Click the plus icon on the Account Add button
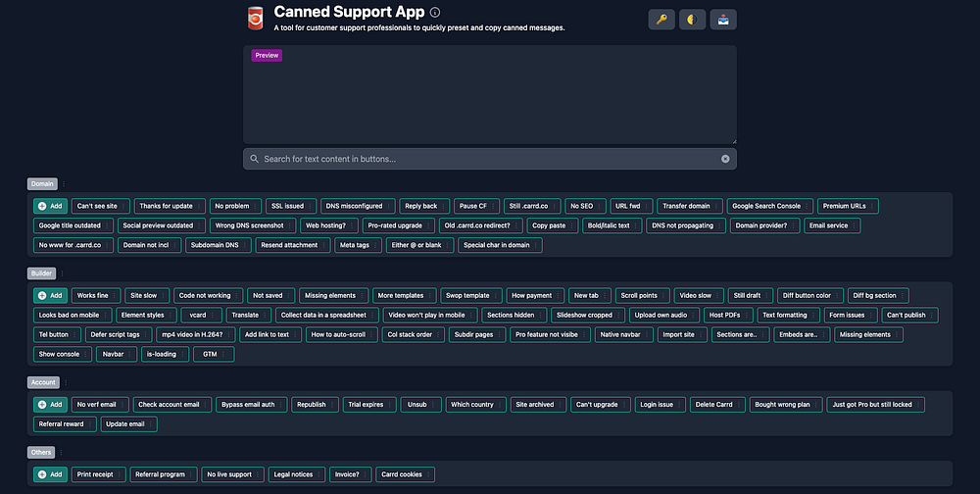This screenshot has height=494, width=980. click(x=42, y=405)
